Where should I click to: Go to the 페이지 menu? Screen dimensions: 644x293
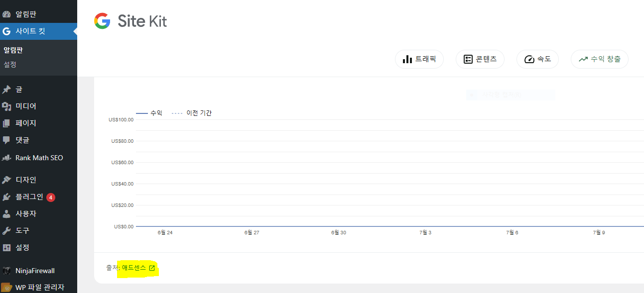[x=38, y=123]
